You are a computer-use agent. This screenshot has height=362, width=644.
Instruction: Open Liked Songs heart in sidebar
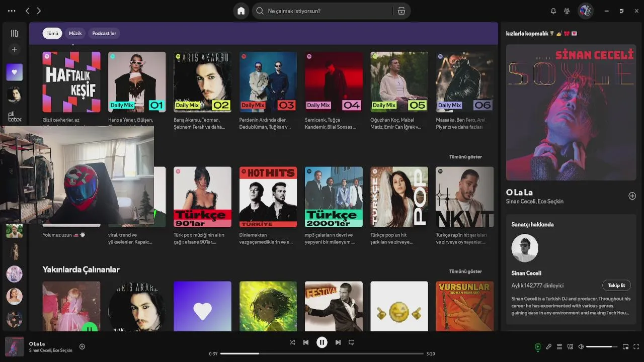[15, 72]
